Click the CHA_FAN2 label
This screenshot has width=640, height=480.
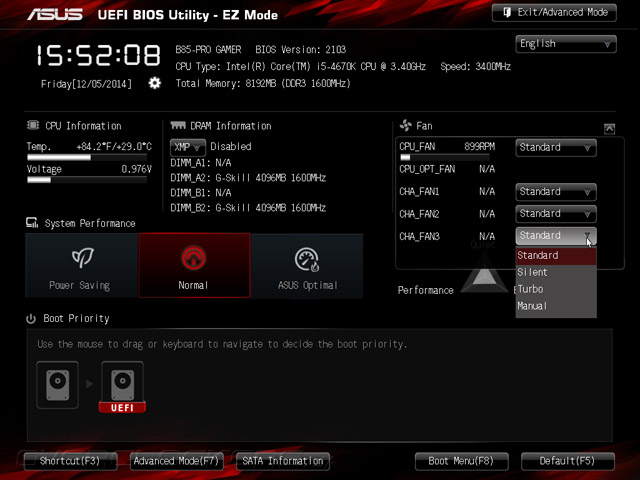click(419, 214)
